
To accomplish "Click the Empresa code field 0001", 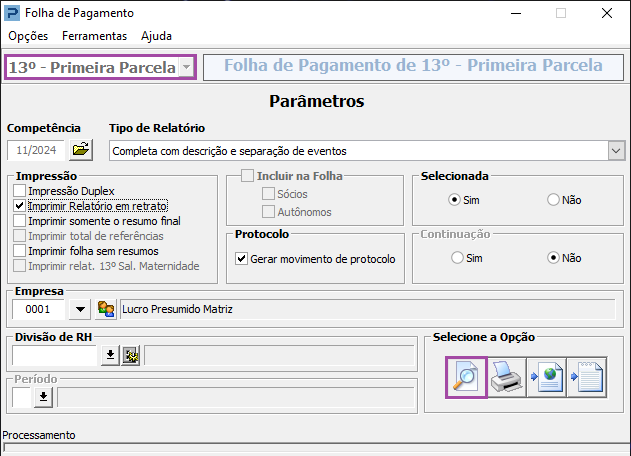I will [38, 310].
